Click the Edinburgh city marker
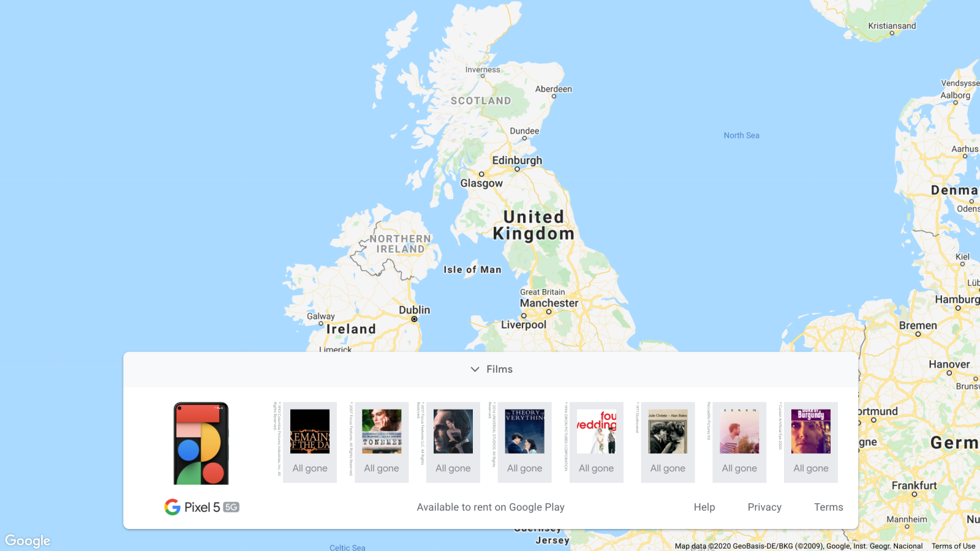The height and width of the screenshot is (551, 980). (517, 169)
